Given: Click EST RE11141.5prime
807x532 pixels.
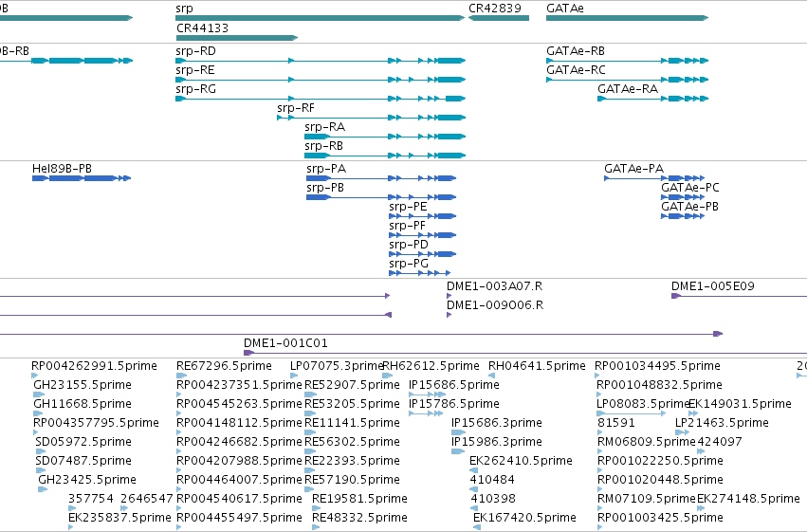Looking at the screenshot, I should pos(309,433).
